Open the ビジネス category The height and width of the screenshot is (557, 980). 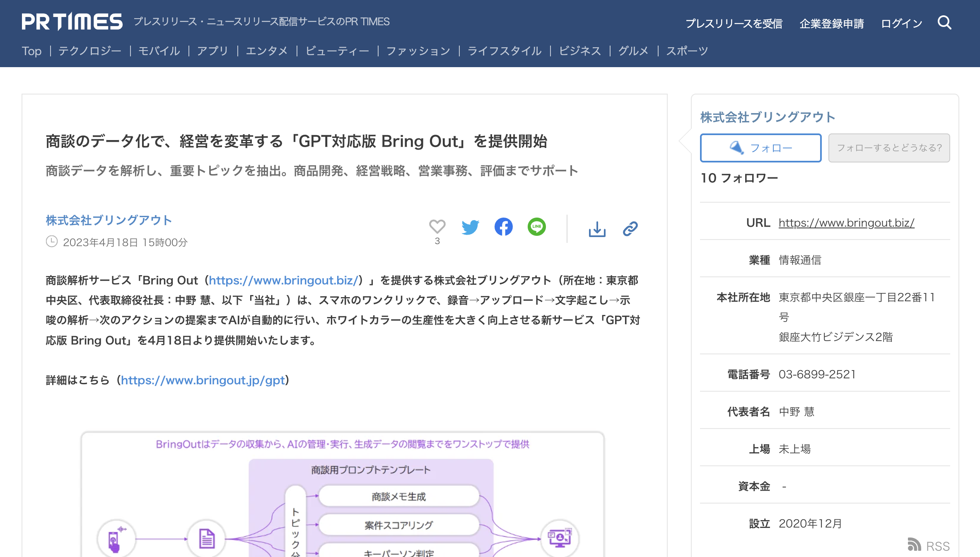tap(580, 51)
